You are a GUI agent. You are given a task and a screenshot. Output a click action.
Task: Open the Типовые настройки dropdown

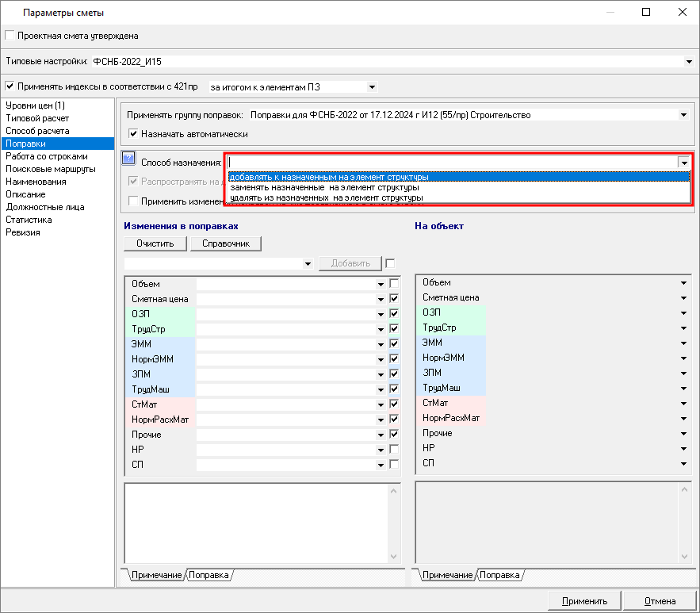coord(689,61)
